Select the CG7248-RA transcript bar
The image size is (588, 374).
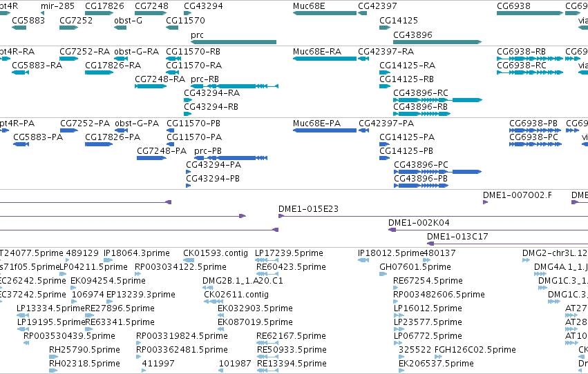(151, 86)
